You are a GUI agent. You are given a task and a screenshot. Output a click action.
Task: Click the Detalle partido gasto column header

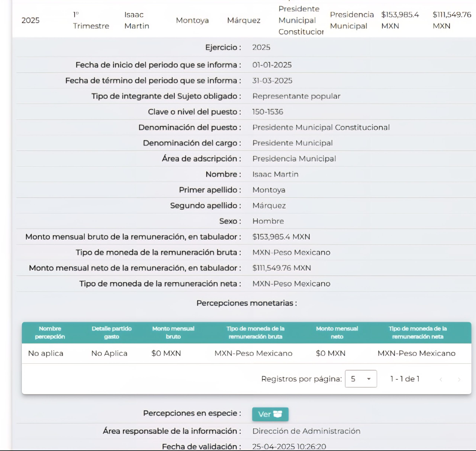(x=112, y=332)
